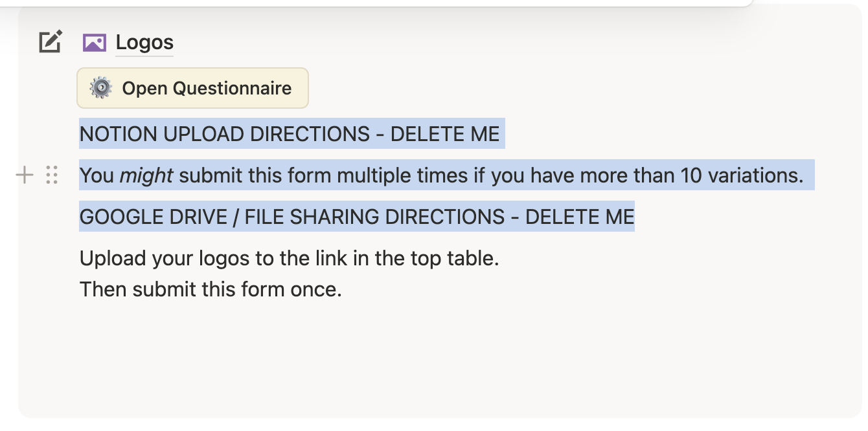
Task: Click the purple image icon before Logos
Action: coord(95,43)
